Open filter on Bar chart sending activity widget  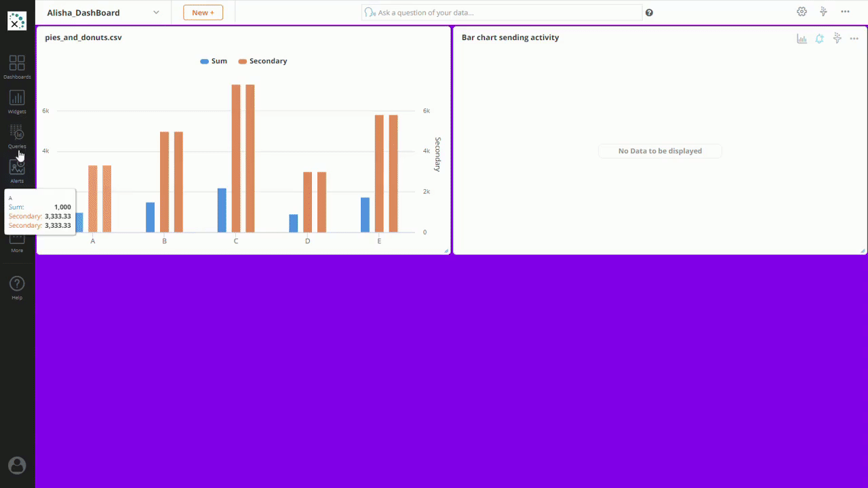(x=837, y=39)
